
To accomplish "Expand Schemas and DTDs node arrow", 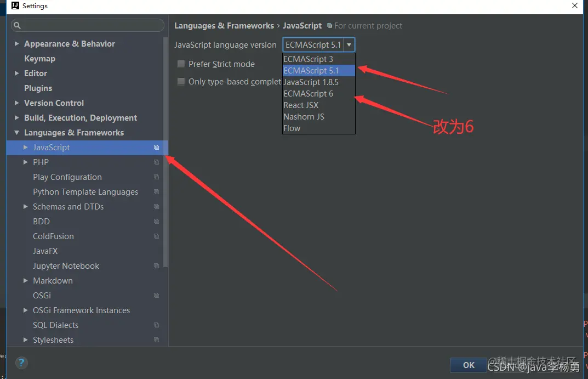I will pyautogui.click(x=26, y=207).
